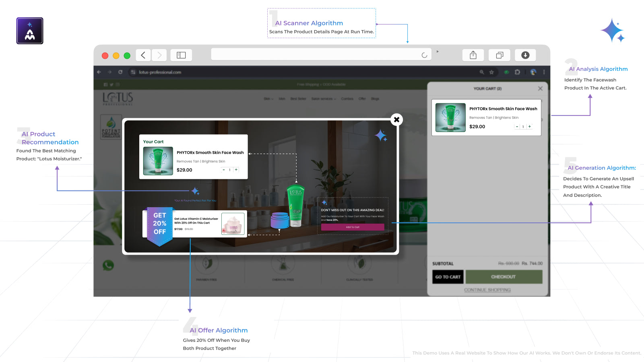The width and height of the screenshot is (644, 362).
Task: Open the Instagram icon in the site header
Action: click(x=118, y=84)
